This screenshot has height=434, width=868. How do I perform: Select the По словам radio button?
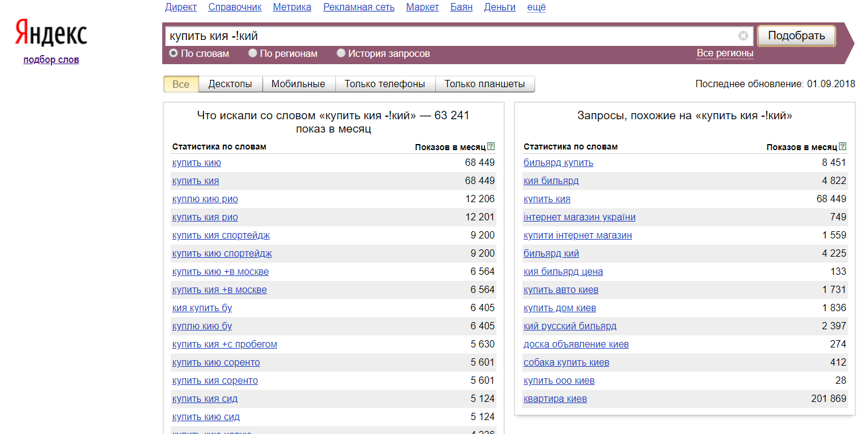[174, 53]
